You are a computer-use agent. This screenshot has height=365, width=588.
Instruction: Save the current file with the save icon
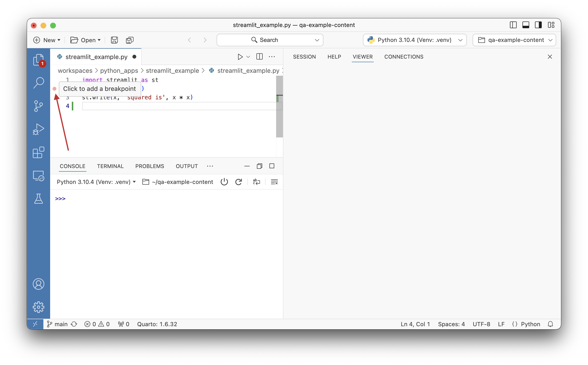(114, 40)
